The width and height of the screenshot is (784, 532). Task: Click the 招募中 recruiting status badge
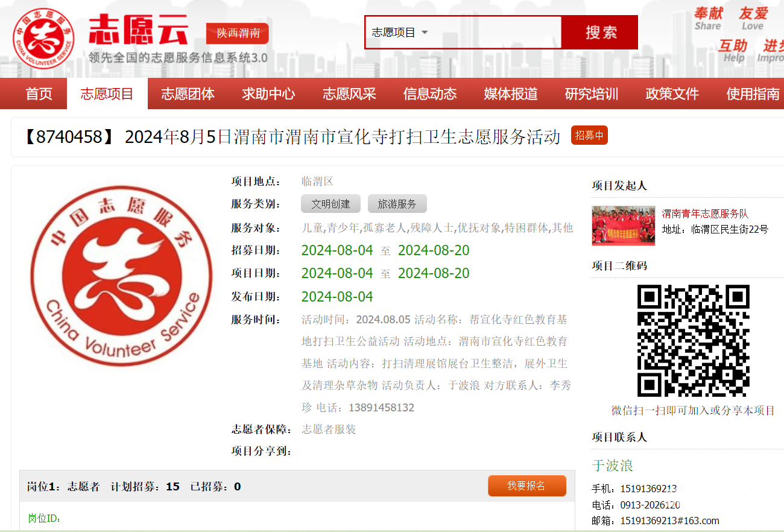589,136
